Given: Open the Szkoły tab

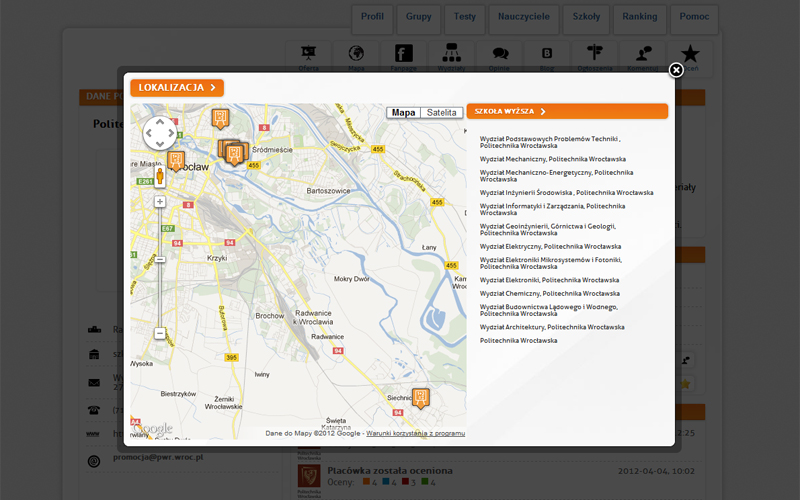Looking at the screenshot, I should 586,19.
